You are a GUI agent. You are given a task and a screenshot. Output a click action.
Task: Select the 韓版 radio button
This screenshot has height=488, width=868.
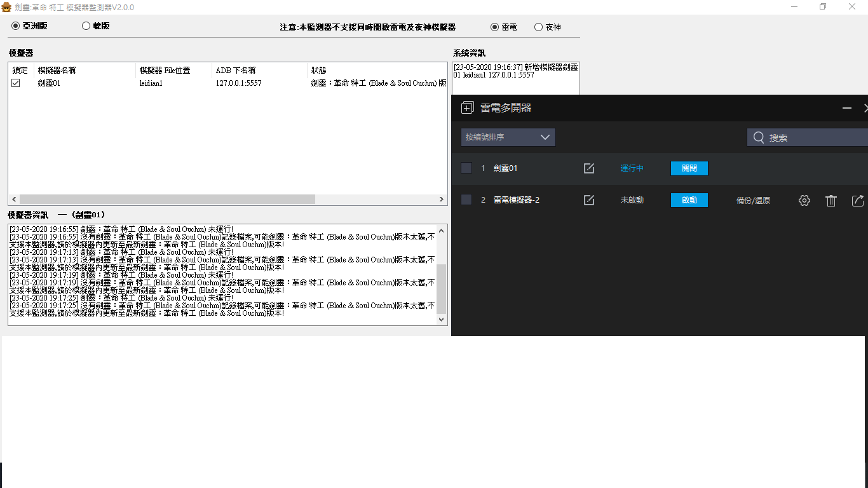pyautogui.click(x=96, y=26)
